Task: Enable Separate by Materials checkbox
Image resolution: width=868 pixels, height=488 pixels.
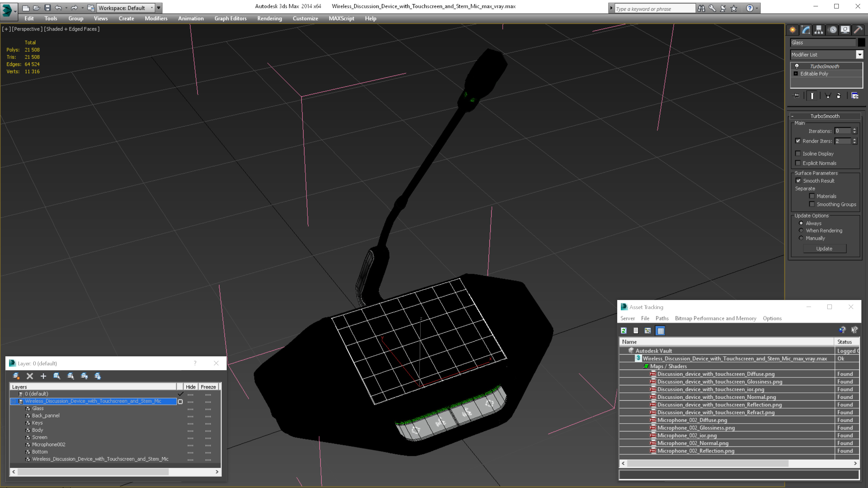Action: (812, 196)
